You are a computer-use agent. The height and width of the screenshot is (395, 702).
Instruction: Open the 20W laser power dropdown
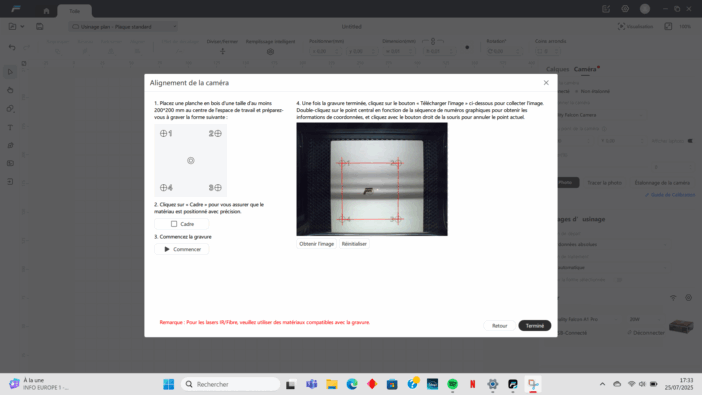645,319
